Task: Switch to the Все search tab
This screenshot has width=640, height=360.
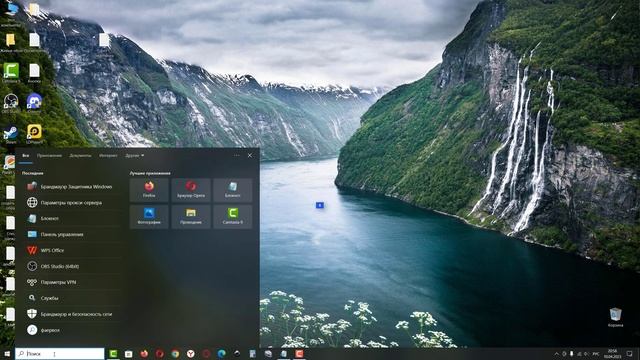Action: pyautogui.click(x=25, y=156)
